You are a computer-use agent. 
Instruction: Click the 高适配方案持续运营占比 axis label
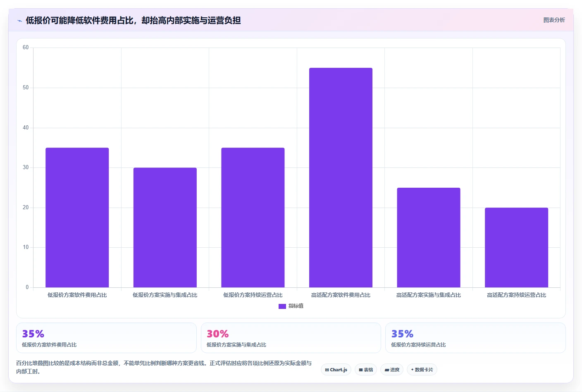(x=516, y=295)
